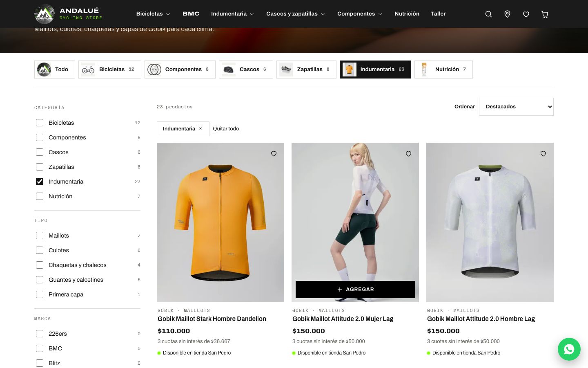588x368 pixels.
Task: Check the 226ers brand checkbox
Action: tap(40, 334)
